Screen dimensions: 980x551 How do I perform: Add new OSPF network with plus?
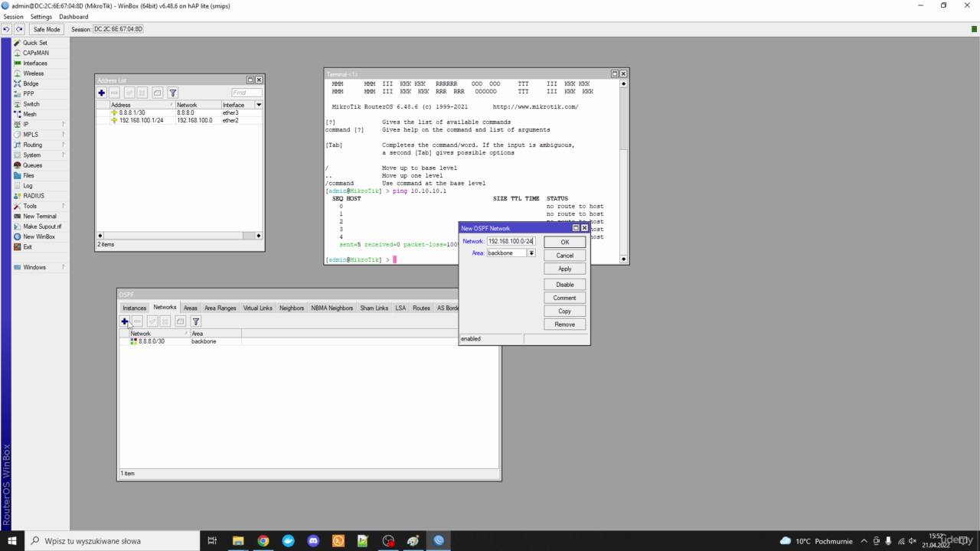tap(124, 321)
